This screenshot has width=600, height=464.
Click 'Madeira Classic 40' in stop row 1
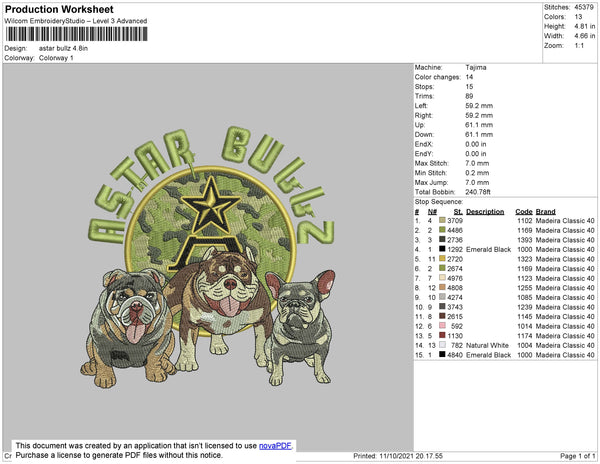[565, 221]
